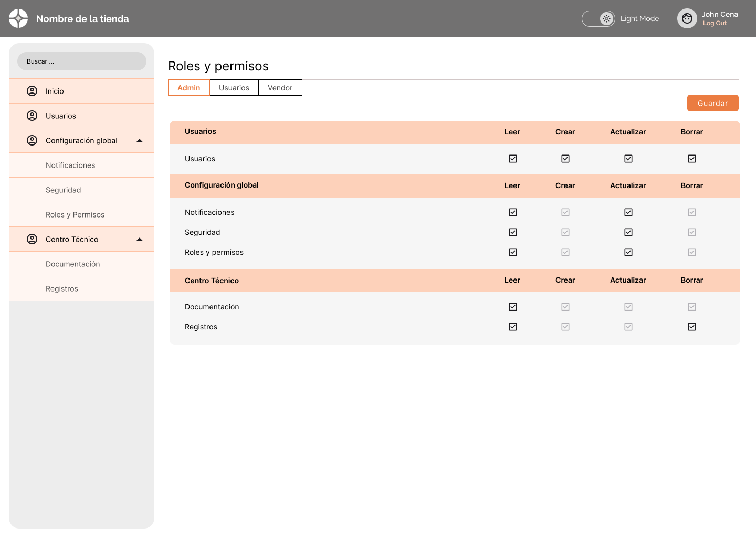Toggle the Light Mode switch
The image size is (756, 538).
pyautogui.click(x=598, y=18)
